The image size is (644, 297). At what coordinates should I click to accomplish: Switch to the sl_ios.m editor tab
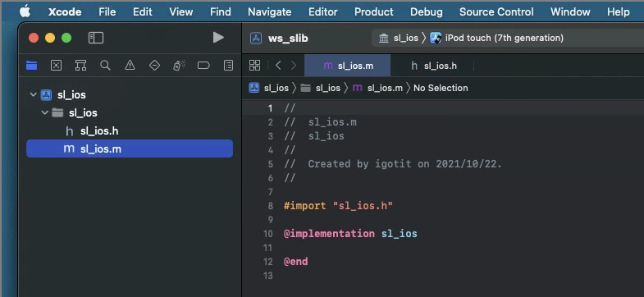point(348,66)
